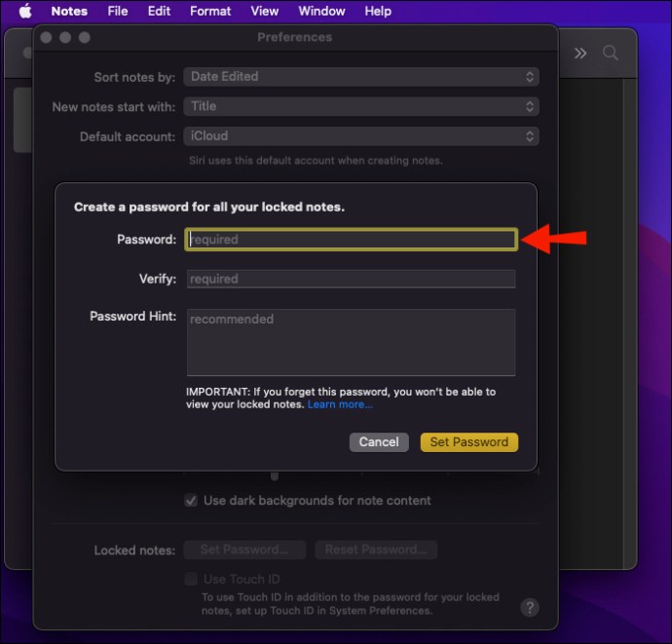Screen dimensions: 672x644
Task: Open the Edit menu
Action: 159,11
